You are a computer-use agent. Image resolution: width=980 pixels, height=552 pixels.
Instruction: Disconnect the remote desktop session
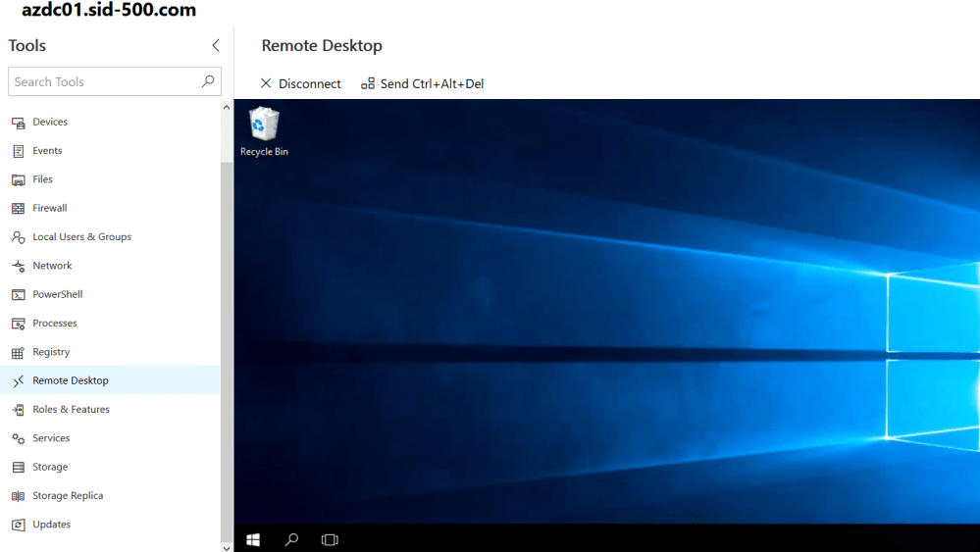pyautogui.click(x=300, y=83)
